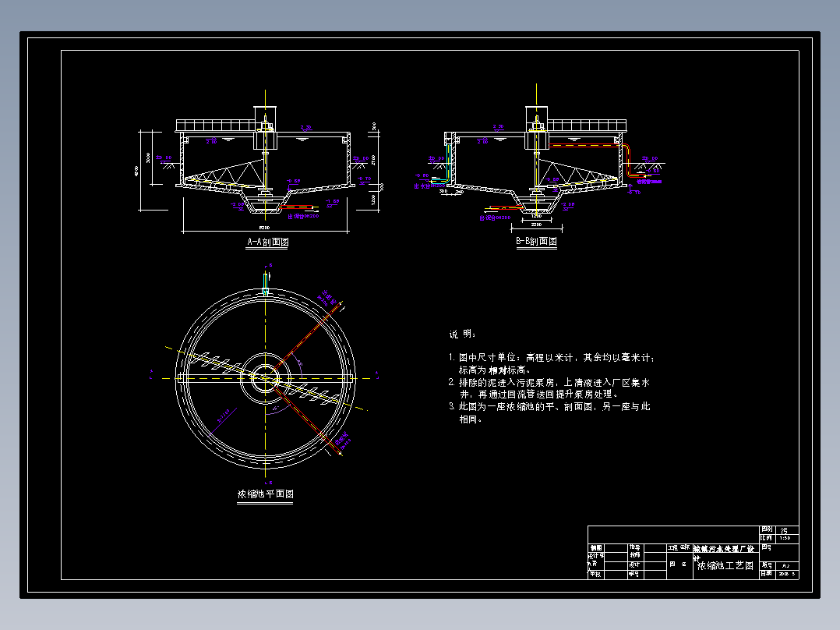Click the '2.30' elevation mark in A-A section
The width and height of the screenshot is (840, 630).
[x=306, y=128]
